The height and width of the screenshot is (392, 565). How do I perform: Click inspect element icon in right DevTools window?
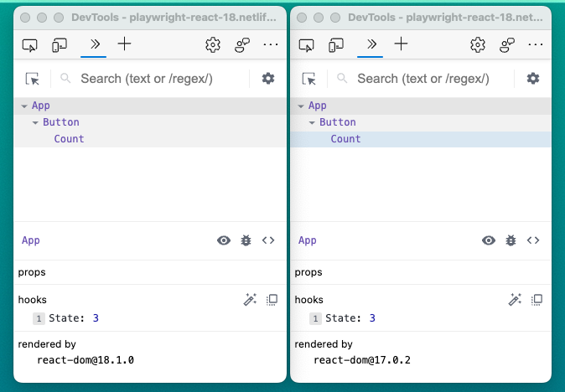coord(307,45)
